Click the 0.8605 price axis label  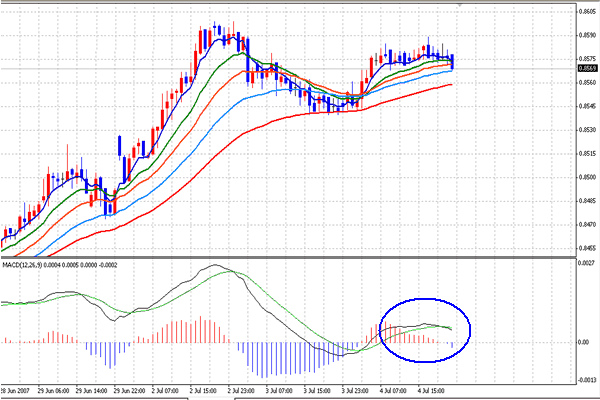coord(587,11)
